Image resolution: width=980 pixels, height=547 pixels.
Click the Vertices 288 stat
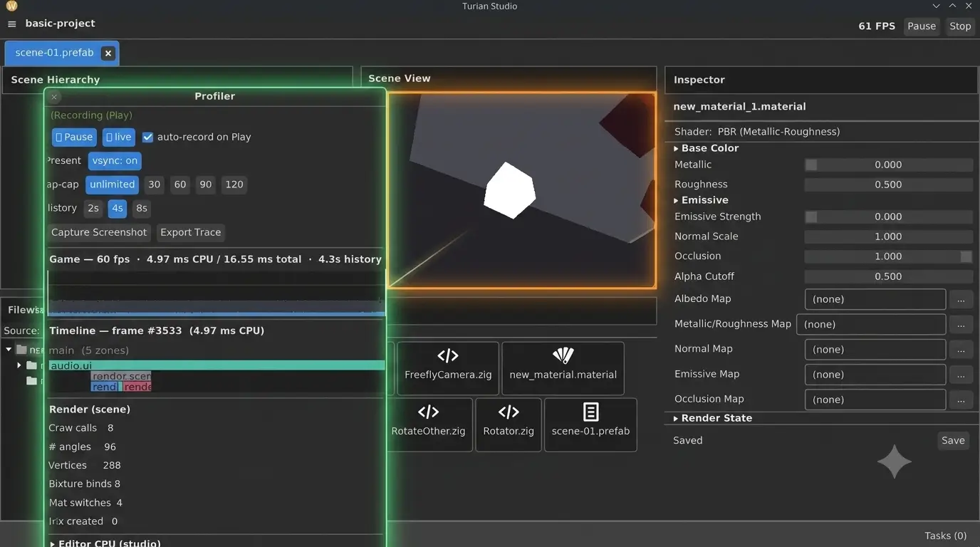click(x=85, y=466)
